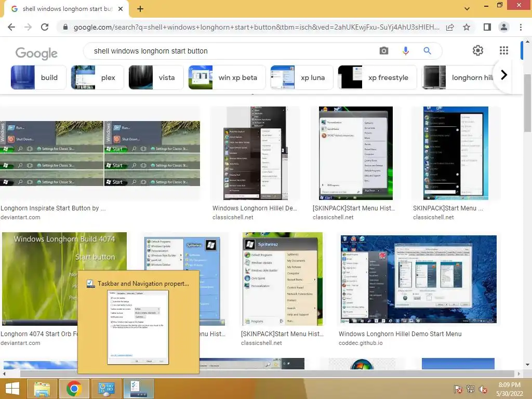Image resolution: width=532 pixels, height=399 pixels.
Task: Go to the Google logo homepage
Action: tap(36, 53)
